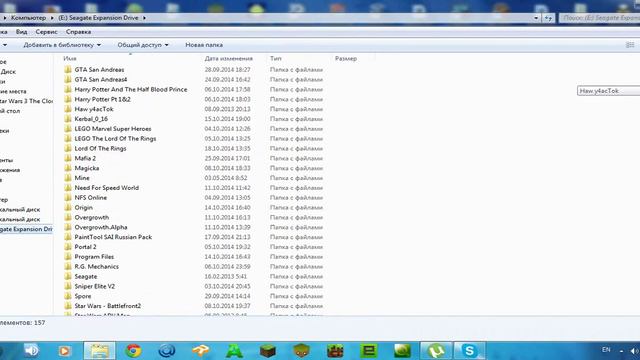This screenshot has height=360, width=640.
Task: Open the Сервис menu
Action: coord(46,32)
